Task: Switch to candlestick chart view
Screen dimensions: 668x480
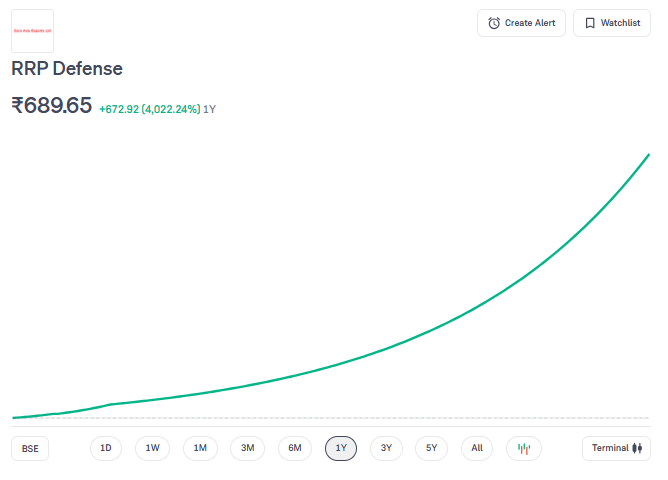Action: tap(524, 448)
